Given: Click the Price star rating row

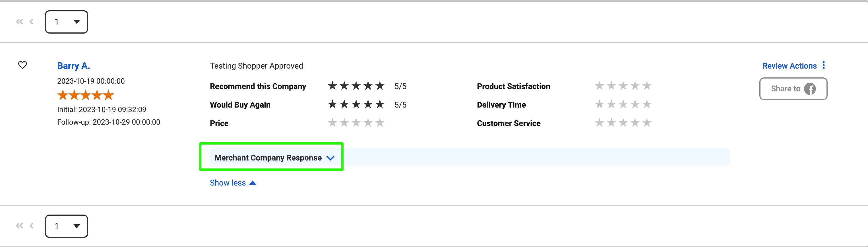Looking at the screenshot, I should click(356, 123).
